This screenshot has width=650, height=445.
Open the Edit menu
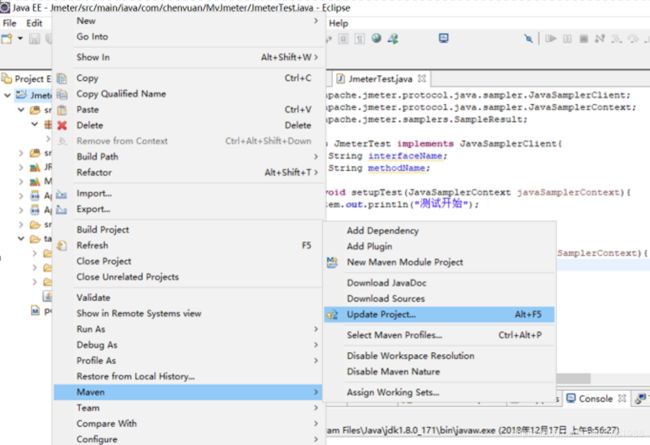34,23
